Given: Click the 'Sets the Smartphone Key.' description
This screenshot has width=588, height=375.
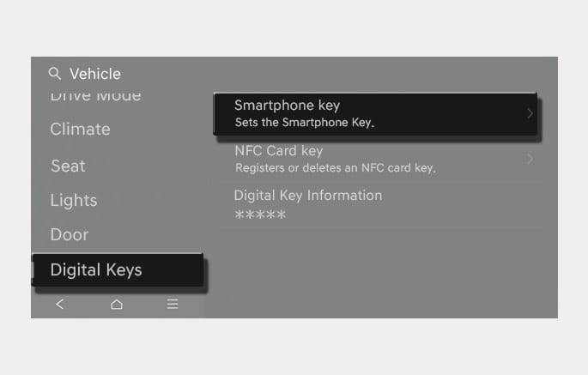Looking at the screenshot, I should click(x=305, y=123).
